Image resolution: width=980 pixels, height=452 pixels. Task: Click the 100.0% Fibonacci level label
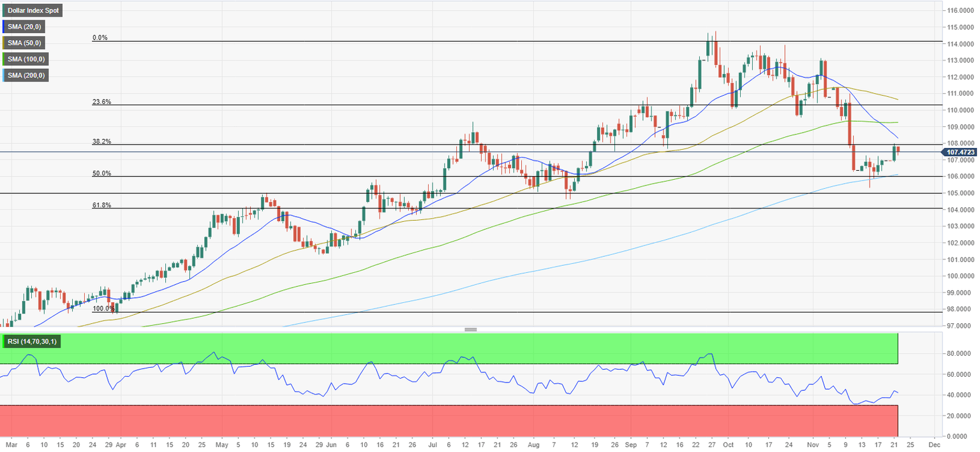point(104,309)
